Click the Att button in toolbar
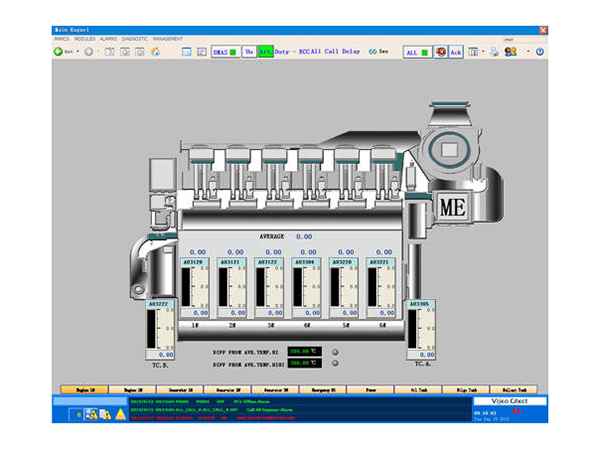600x450 pixels. [x=265, y=51]
